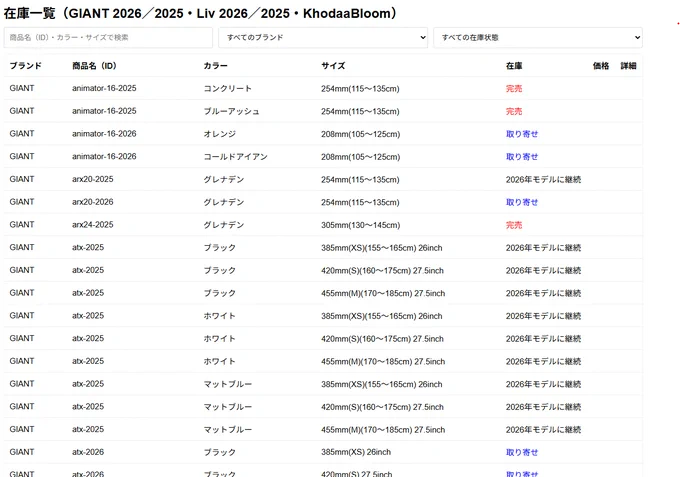This screenshot has height=477, width=680.
Task: Click 取り寄せ status in the コールドアイアン row
Action: 522,157
